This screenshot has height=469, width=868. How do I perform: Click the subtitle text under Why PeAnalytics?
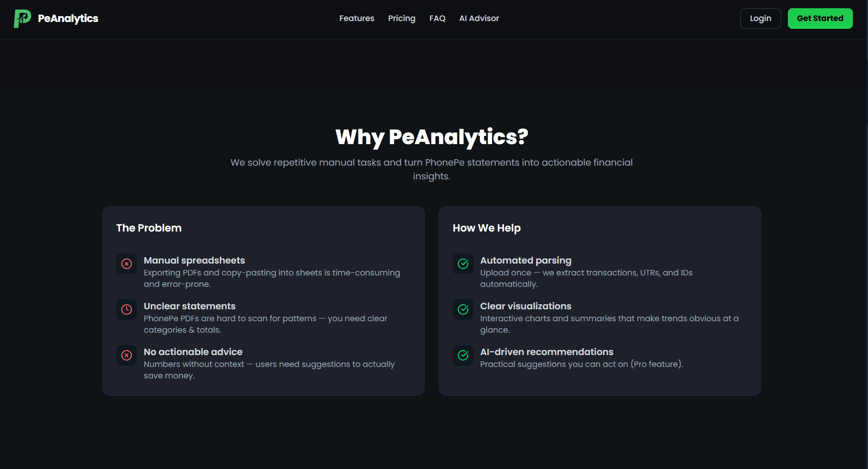(x=431, y=169)
